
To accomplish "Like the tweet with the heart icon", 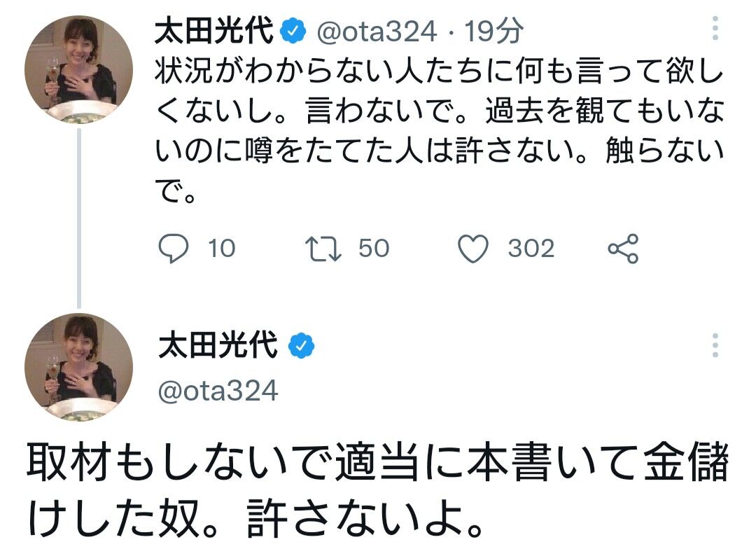I will [x=473, y=249].
